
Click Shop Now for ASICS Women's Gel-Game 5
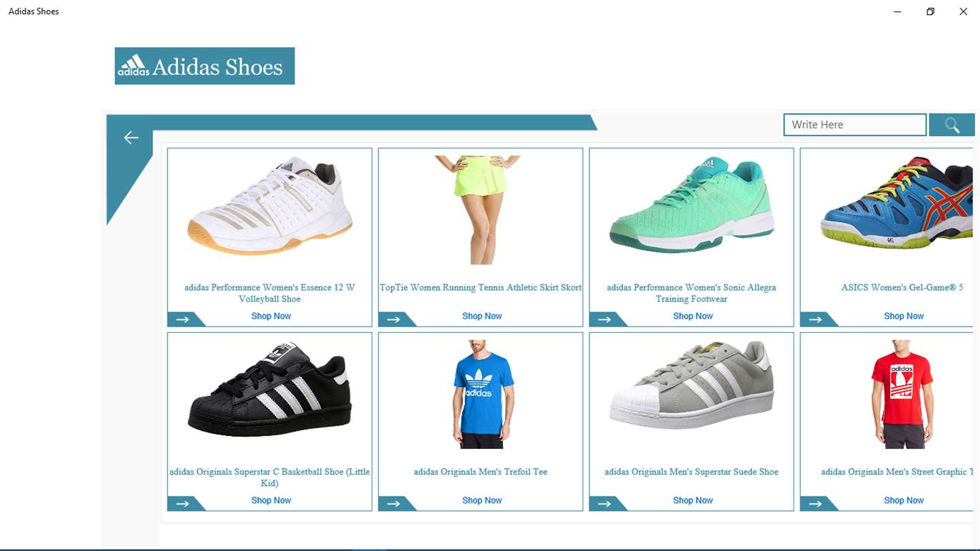[904, 316]
